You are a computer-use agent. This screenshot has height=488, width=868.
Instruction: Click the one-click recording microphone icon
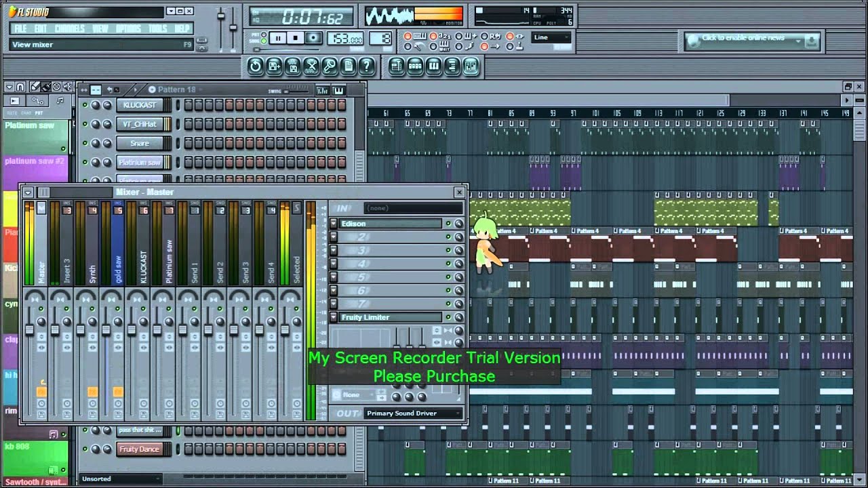(330, 66)
